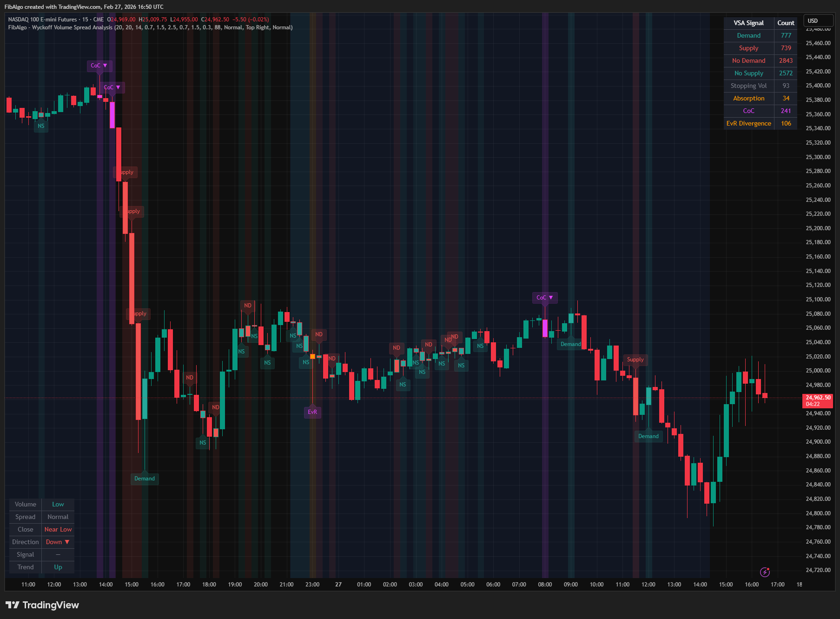Click the Absorption row in the VSA table
The height and width of the screenshot is (619, 840).
[x=748, y=98]
